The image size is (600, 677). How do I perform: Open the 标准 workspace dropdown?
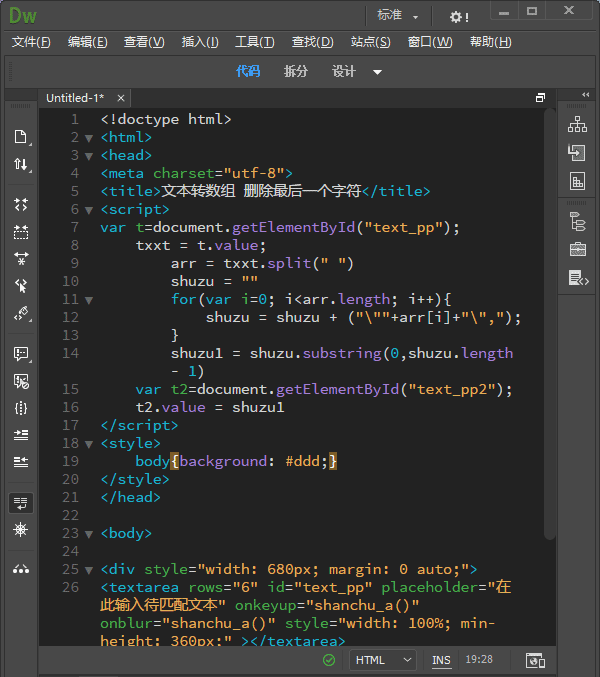(x=398, y=15)
